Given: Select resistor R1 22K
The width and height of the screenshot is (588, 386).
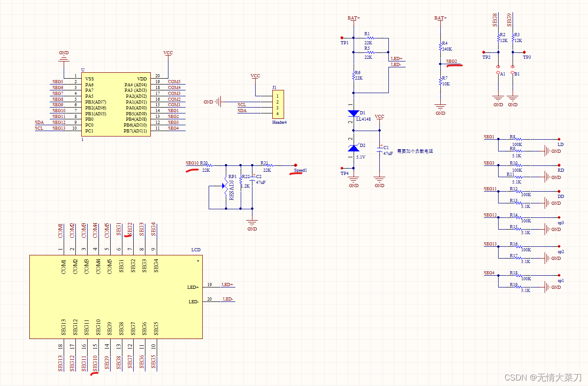Looking at the screenshot, I should (x=371, y=38).
